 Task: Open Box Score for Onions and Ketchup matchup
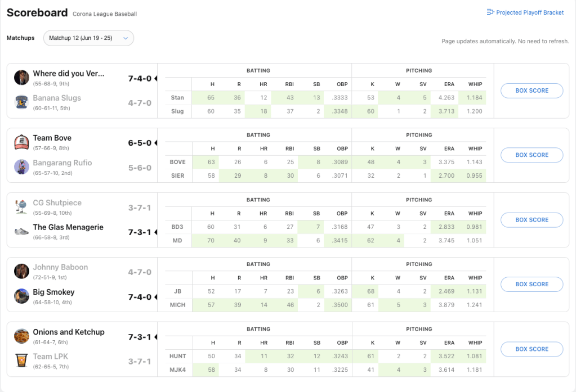532,349
